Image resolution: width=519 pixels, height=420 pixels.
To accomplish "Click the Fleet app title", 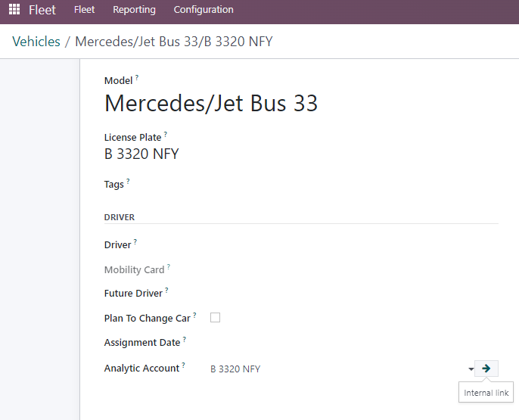I will (42, 10).
